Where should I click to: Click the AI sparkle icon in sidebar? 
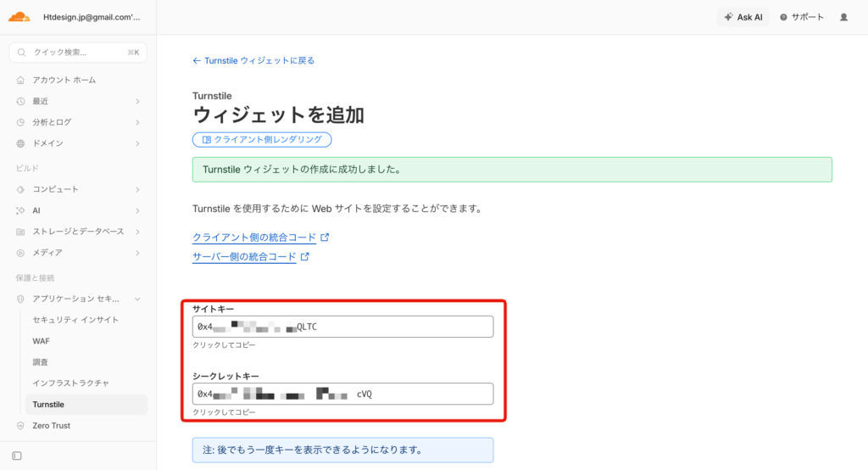21,210
